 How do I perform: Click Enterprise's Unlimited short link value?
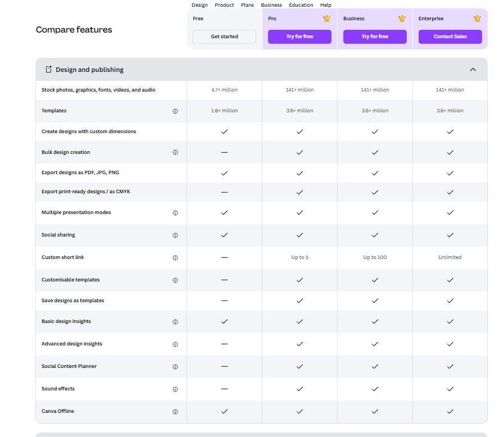coord(450,257)
